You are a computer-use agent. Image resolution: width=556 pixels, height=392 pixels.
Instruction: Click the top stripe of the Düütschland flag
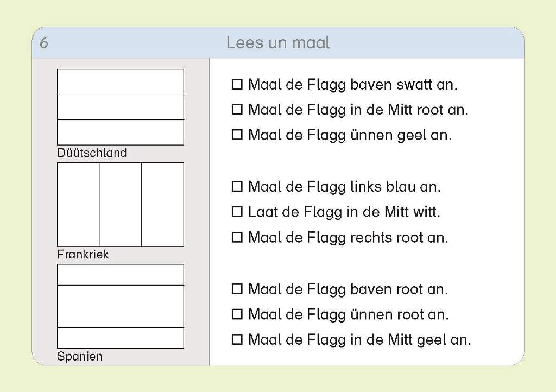pos(120,82)
